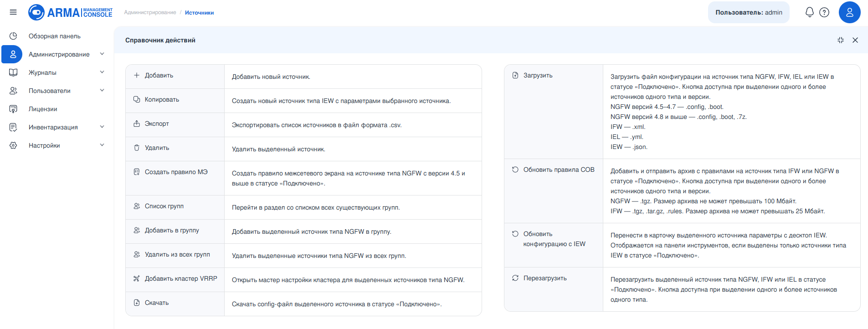Click the Инвентаризация checklist icon
The image size is (868, 329).
13,127
